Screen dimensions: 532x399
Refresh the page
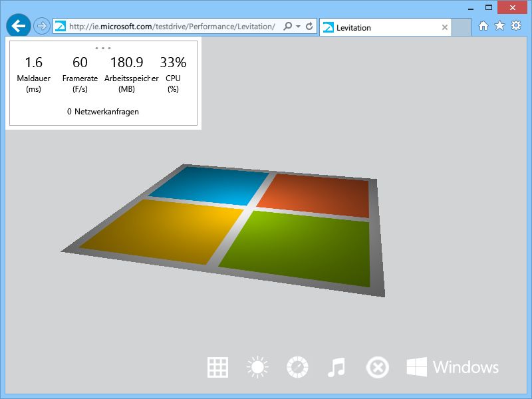coord(309,26)
